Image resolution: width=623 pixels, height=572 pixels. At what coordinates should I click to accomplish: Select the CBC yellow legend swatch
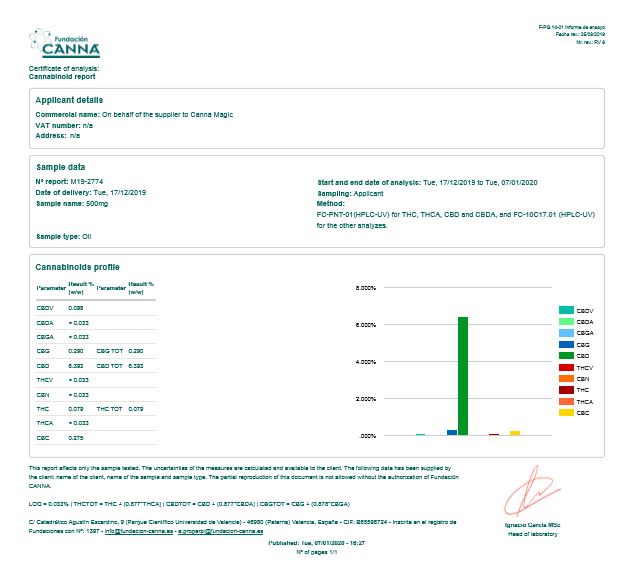(566, 412)
